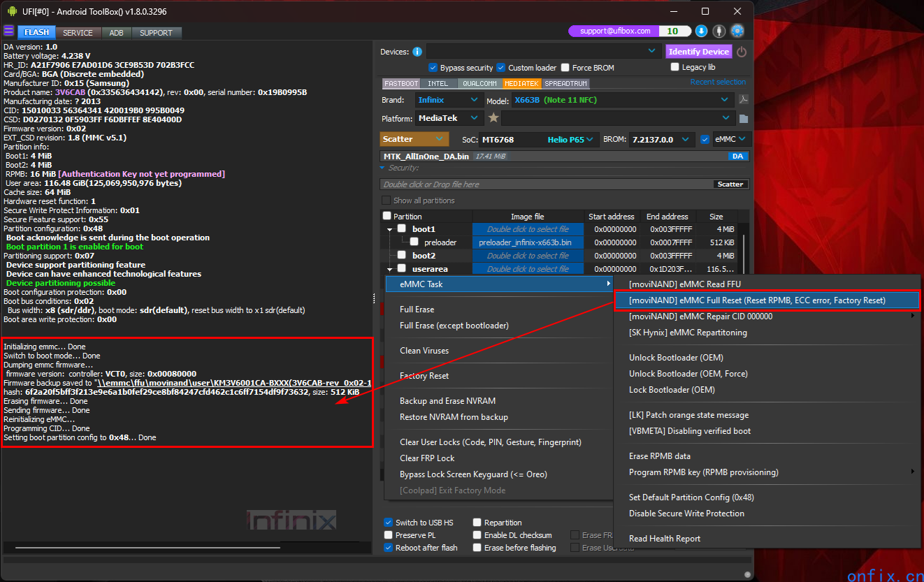Screen dimensions: 924x582
Task: Open eMMC Task submenu entry
Action: click(x=499, y=284)
